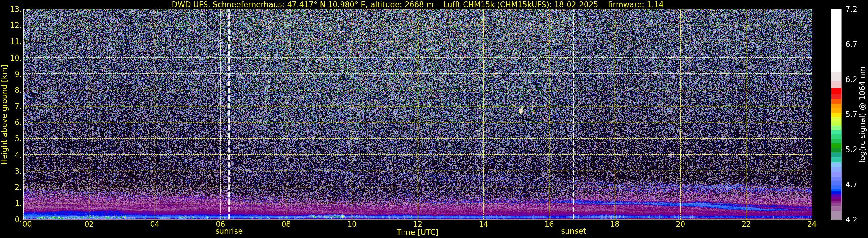Select the colorbar label 'log(rc-signal) @ 1064 nm'
Image resolution: width=868 pixels, height=238 pixels.
pos(862,114)
